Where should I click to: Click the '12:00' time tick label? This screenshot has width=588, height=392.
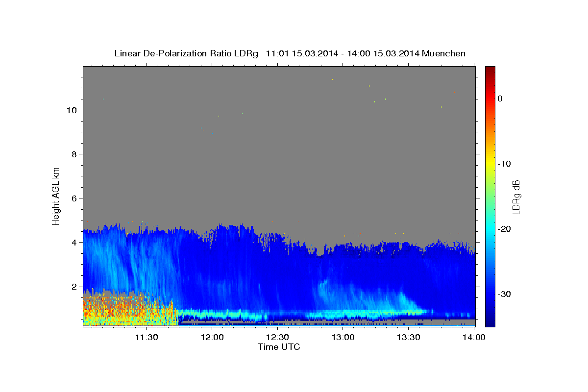[212, 337]
